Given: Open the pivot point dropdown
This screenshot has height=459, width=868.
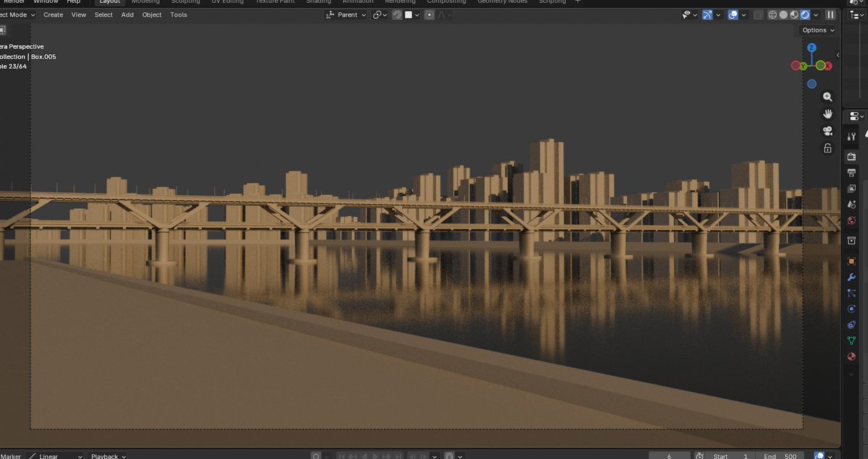Looking at the screenshot, I should pyautogui.click(x=380, y=14).
